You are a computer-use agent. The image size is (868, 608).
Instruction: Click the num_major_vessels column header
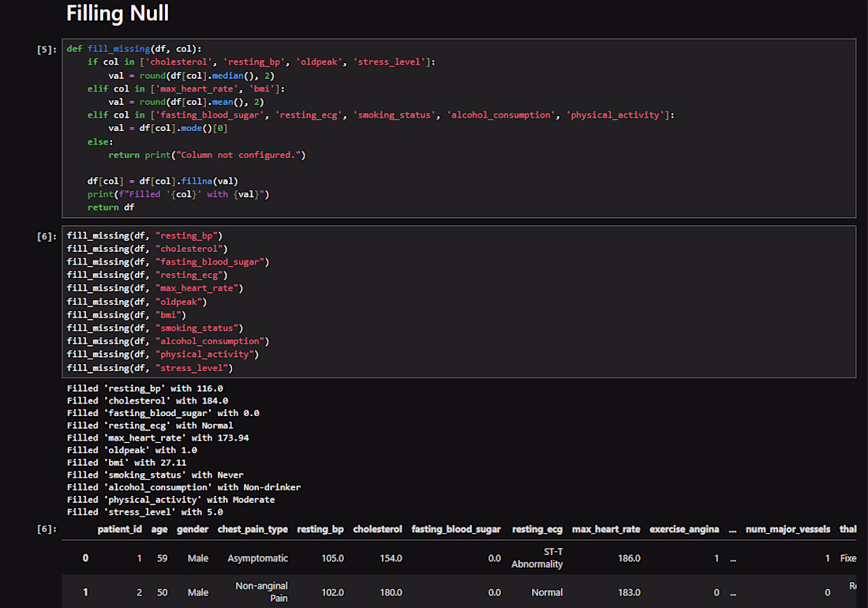coord(788,529)
